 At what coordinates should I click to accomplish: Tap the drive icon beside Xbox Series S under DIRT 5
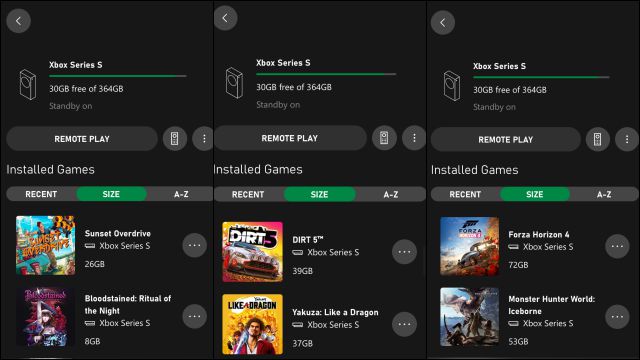pos(298,253)
